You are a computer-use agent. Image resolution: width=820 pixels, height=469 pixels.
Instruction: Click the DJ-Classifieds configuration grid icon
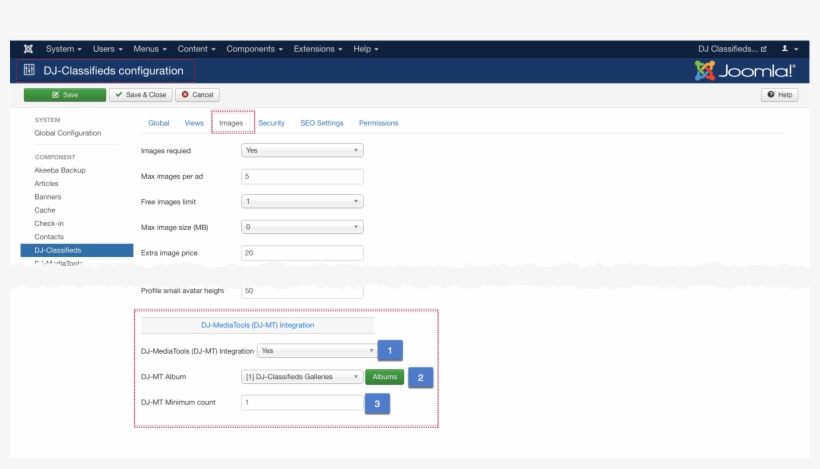29,71
